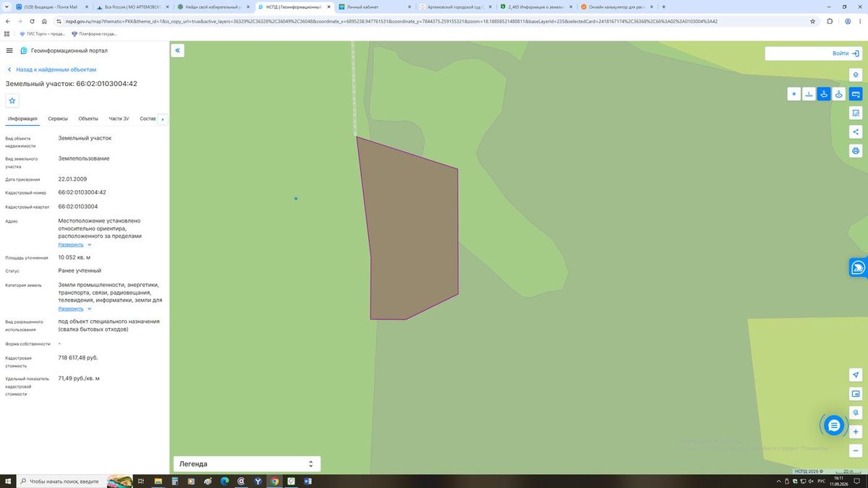868x488 pixels.
Task: Expand the Категория земель Развернуть link
Action: pos(75,308)
